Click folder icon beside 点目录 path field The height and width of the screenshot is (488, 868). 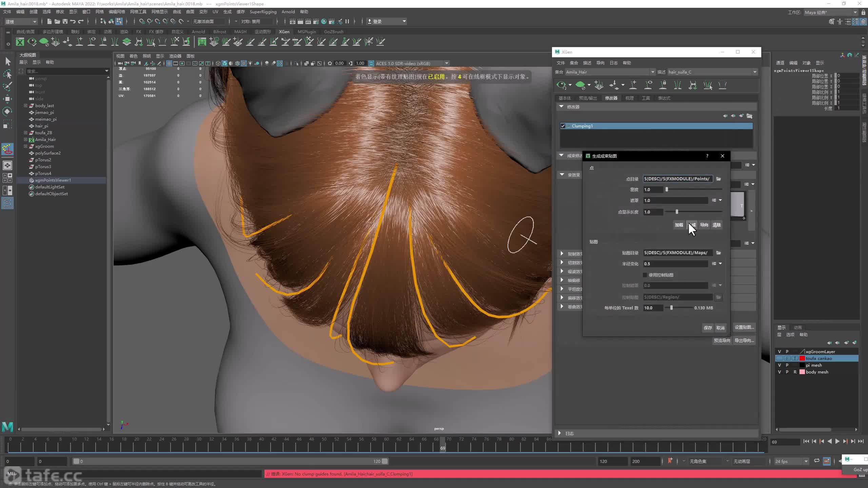(x=718, y=179)
